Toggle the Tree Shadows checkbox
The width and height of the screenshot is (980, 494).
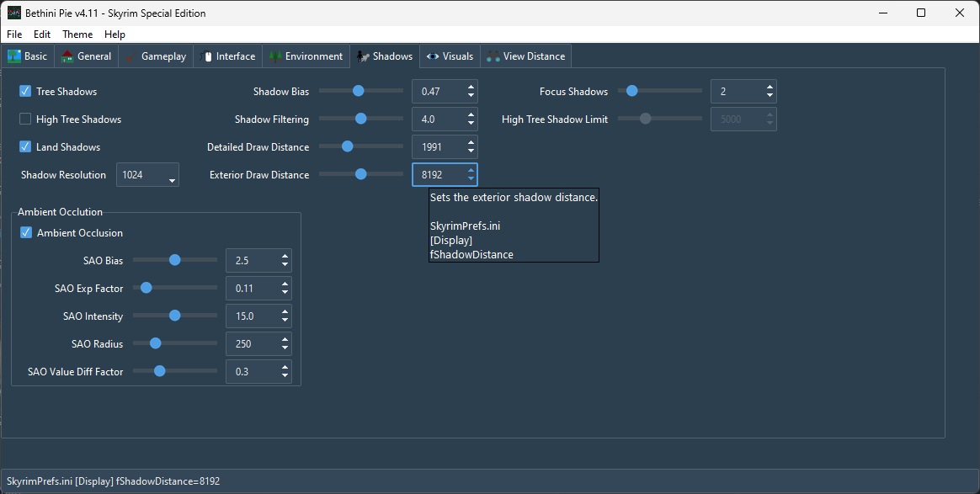(25, 91)
